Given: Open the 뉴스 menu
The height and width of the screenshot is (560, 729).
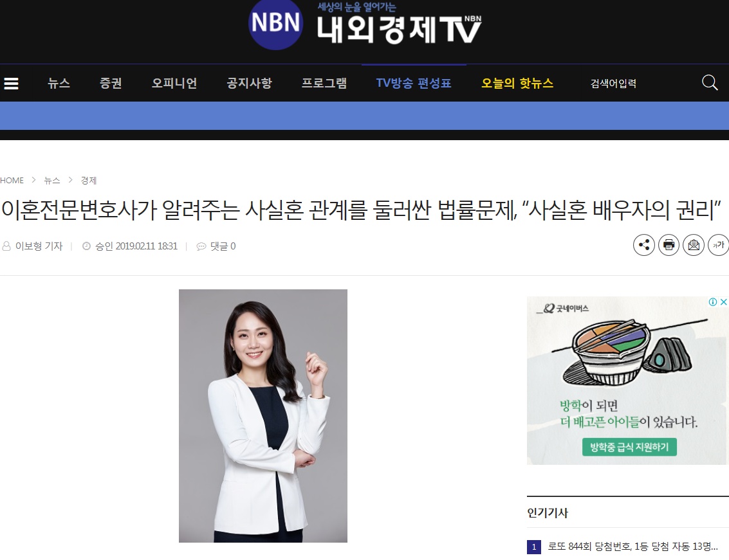Looking at the screenshot, I should [59, 83].
